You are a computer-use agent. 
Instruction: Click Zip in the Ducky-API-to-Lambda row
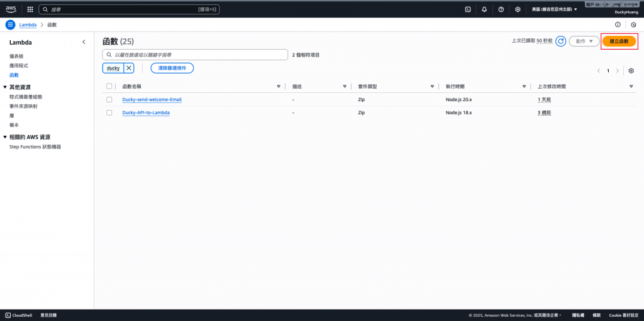(x=362, y=112)
